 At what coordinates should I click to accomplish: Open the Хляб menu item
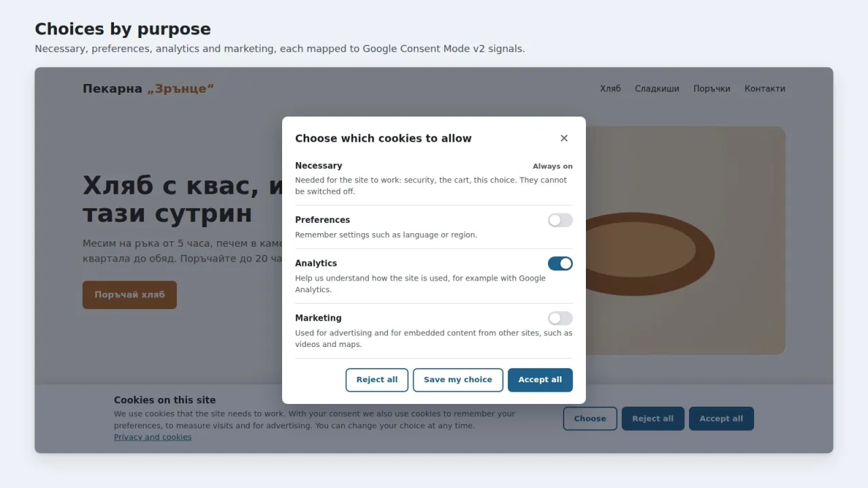pyautogui.click(x=610, y=89)
